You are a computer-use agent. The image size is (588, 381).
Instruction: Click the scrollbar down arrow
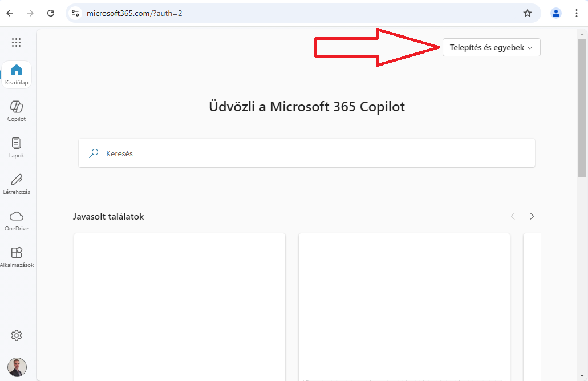[x=582, y=375]
